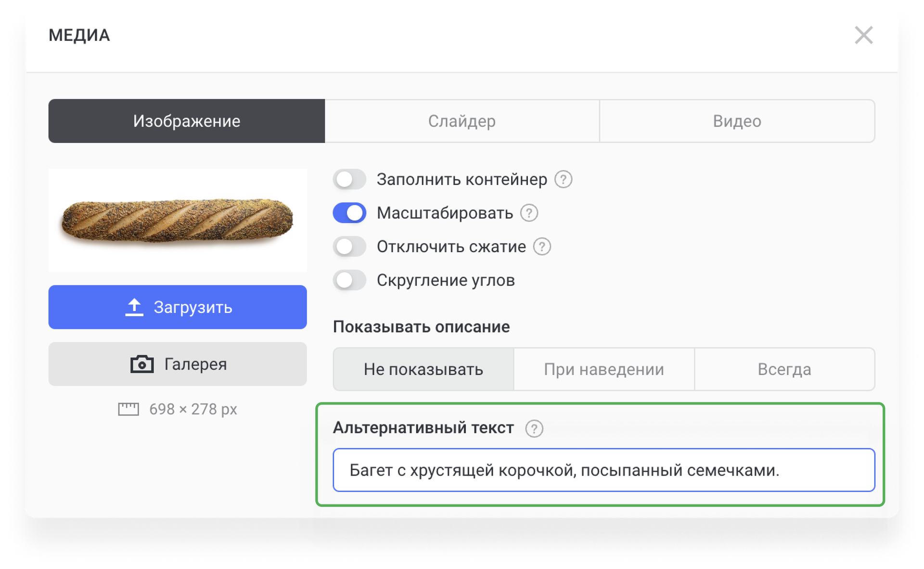Screen dimensions: 924x569
Task: Open help tooltip next to Масштабировать
Action: point(529,213)
